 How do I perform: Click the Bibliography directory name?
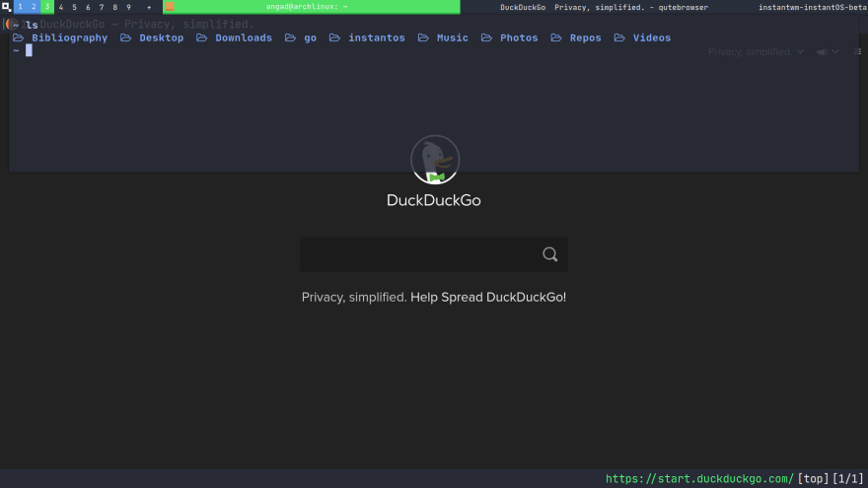point(70,38)
